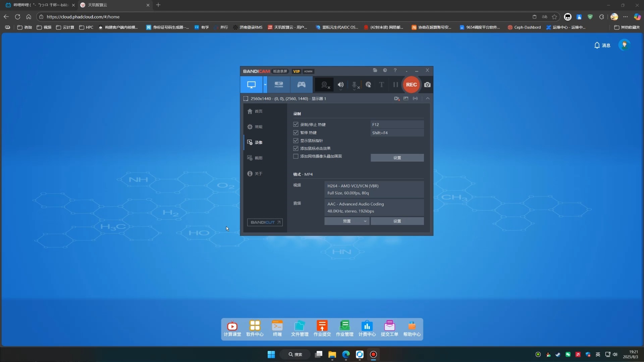The width and height of the screenshot is (644, 362).
Task: Open user avatar in cloud page header
Action: coord(625,45)
